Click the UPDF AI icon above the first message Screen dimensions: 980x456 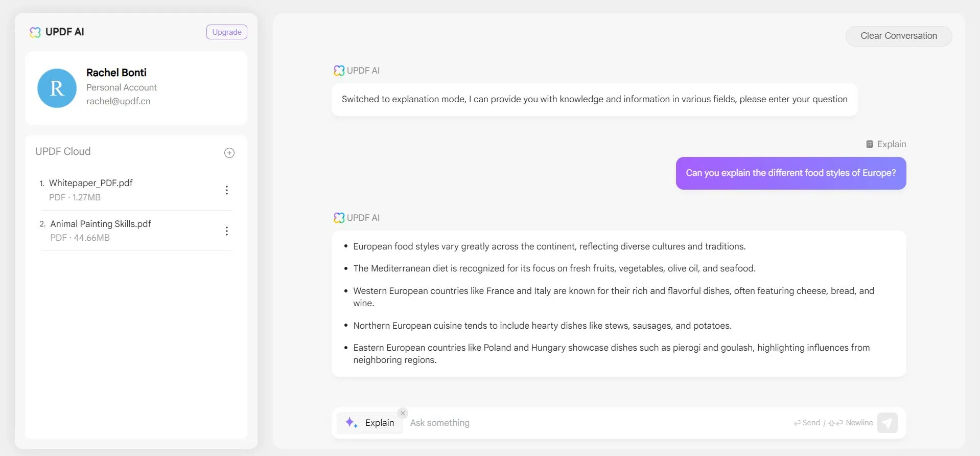(339, 71)
